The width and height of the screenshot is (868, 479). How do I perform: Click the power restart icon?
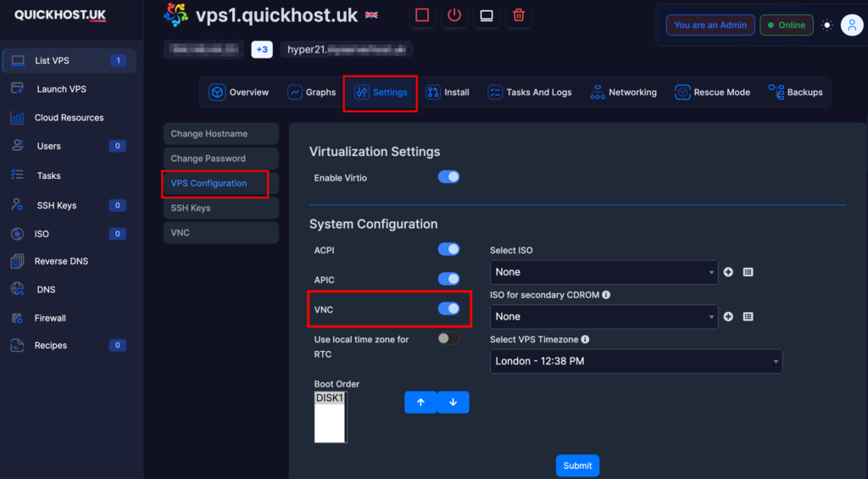[454, 15]
